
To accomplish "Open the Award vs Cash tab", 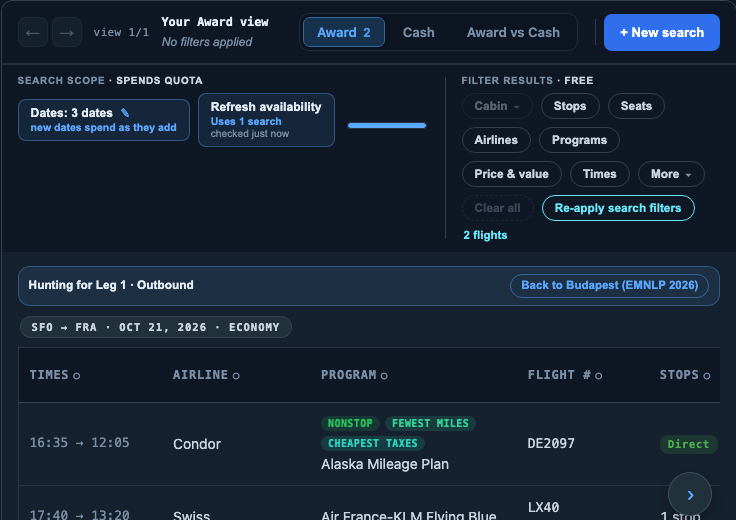I will pos(513,32).
